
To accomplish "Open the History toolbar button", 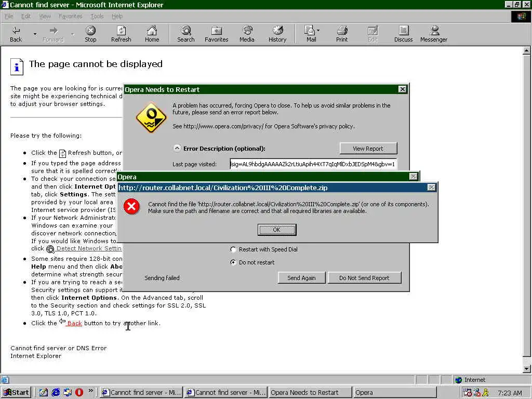I will tap(277, 34).
